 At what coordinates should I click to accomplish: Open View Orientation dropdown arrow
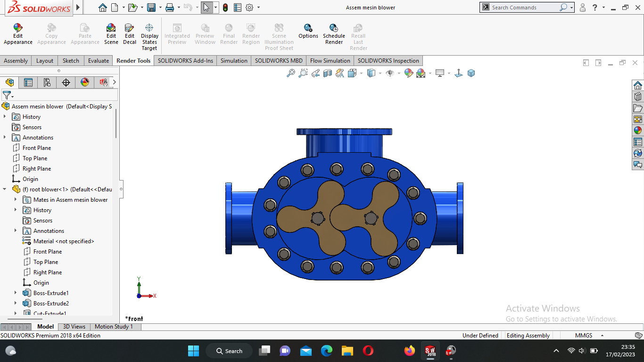[361, 73]
